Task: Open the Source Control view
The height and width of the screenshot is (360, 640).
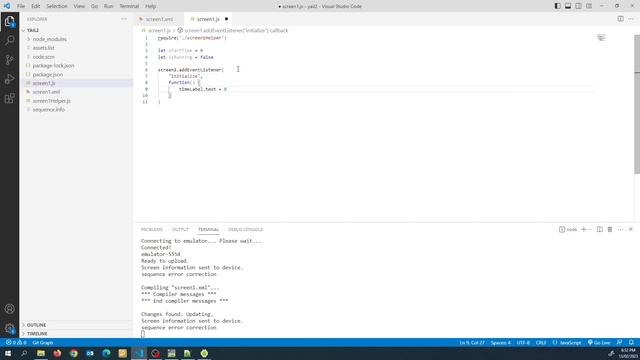Action: coord(9,60)
